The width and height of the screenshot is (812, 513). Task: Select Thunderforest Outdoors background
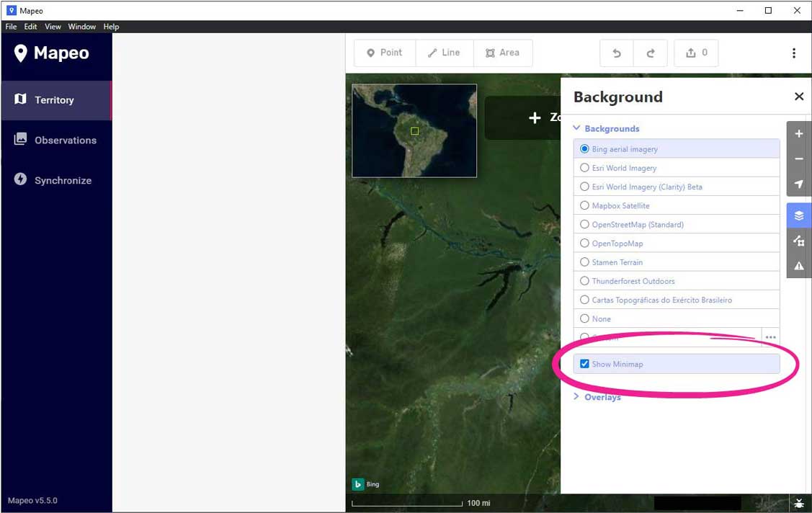click(x=677, y=281)
